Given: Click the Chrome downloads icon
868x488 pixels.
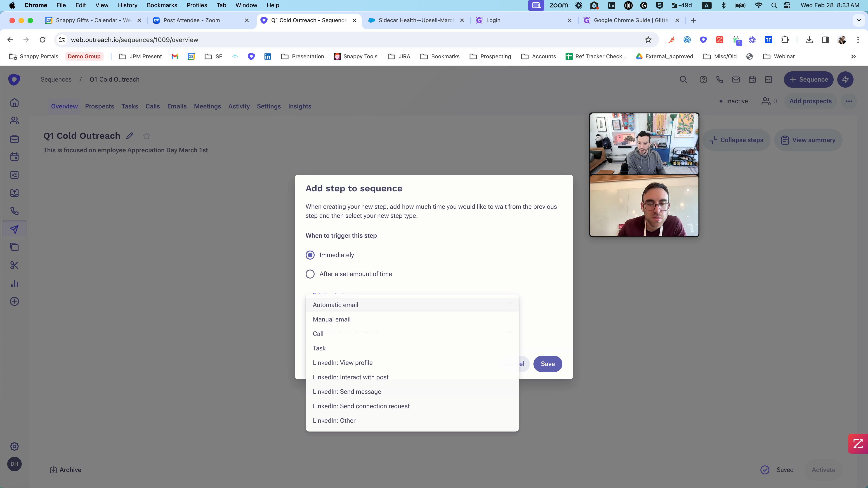Looking at the screenshot, I should 809,40.
